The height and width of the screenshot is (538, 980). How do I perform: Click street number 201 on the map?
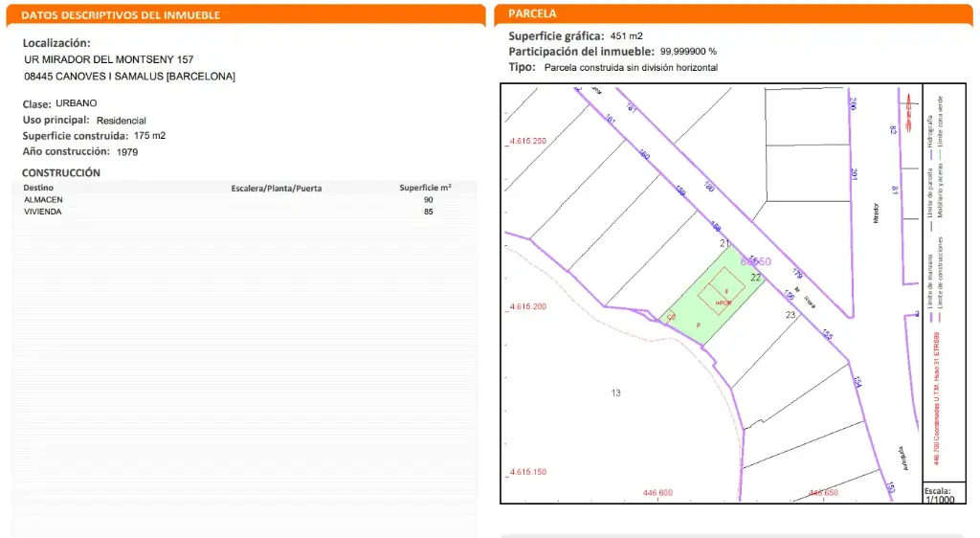854,173
